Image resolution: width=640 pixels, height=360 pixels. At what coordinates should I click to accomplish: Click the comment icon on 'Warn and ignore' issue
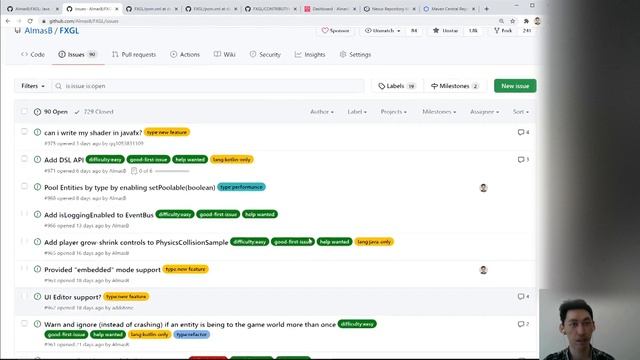[521, 324]
